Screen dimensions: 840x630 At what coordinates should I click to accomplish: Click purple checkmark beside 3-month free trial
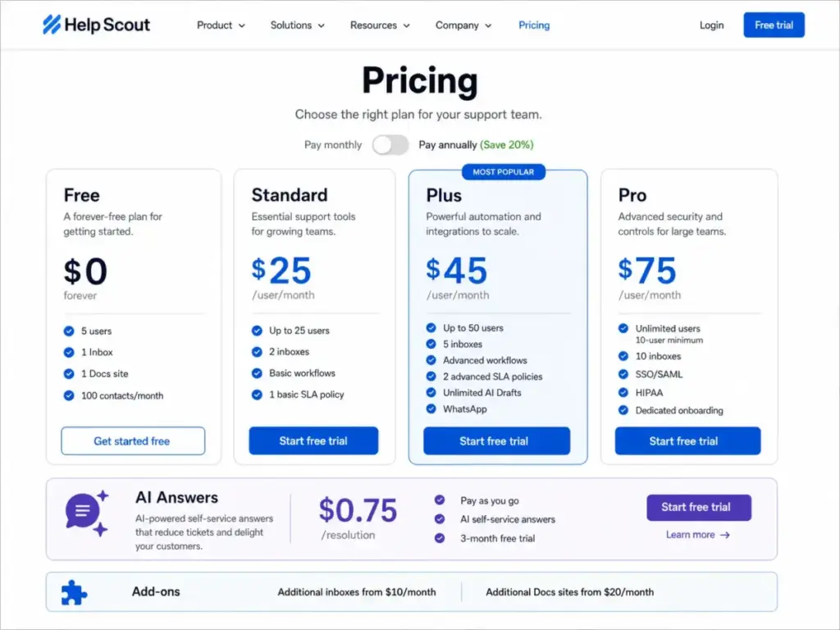[x=440, y=538]
